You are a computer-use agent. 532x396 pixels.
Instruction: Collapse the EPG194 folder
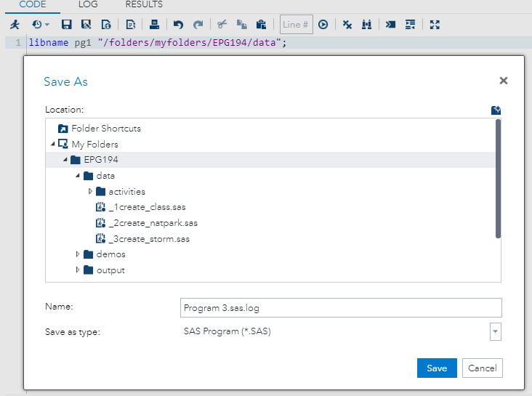tap(65, 160)
